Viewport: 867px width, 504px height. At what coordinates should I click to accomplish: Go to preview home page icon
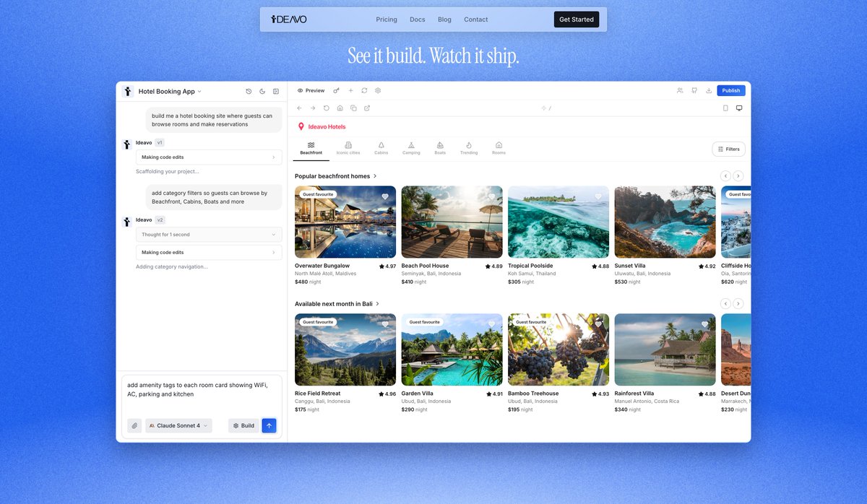[x=340, y=108]
